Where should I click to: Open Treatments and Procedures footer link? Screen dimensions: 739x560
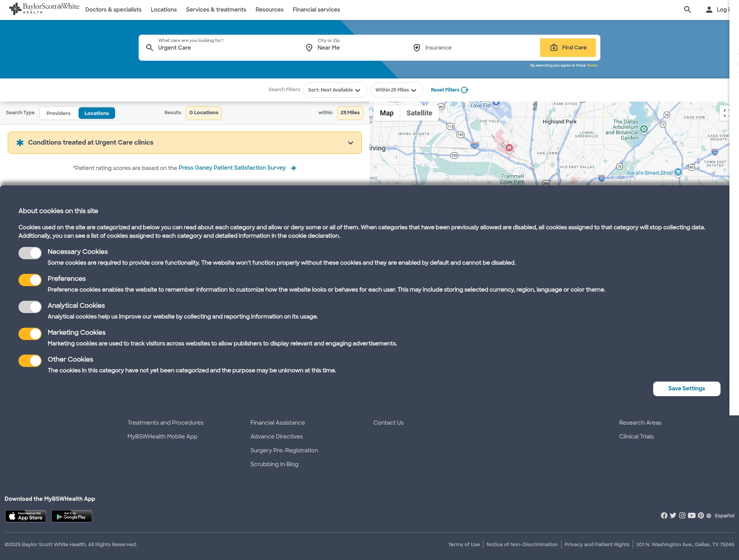point(166,423)
